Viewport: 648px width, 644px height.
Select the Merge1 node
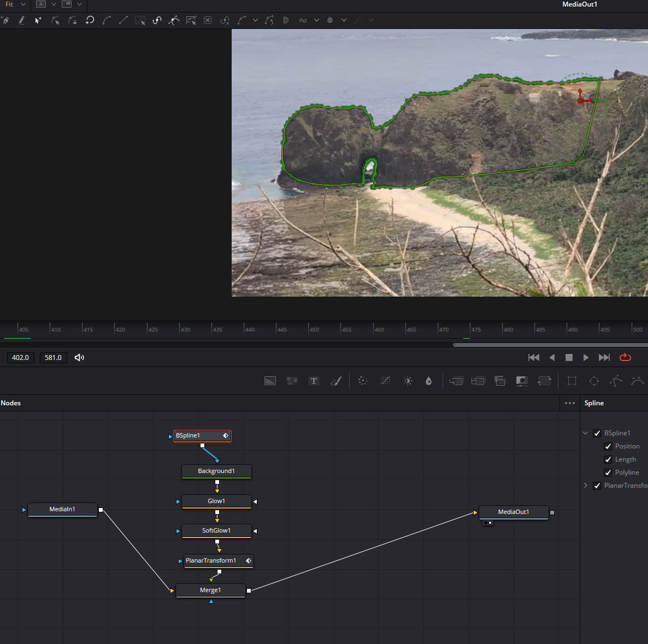click(210, 590)
